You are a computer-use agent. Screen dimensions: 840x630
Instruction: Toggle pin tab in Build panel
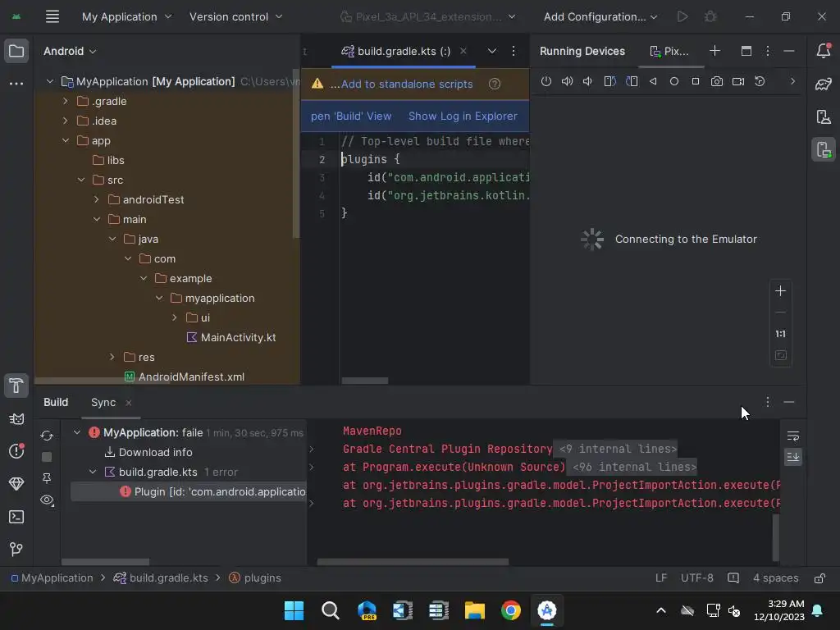(x=47, y=478)
